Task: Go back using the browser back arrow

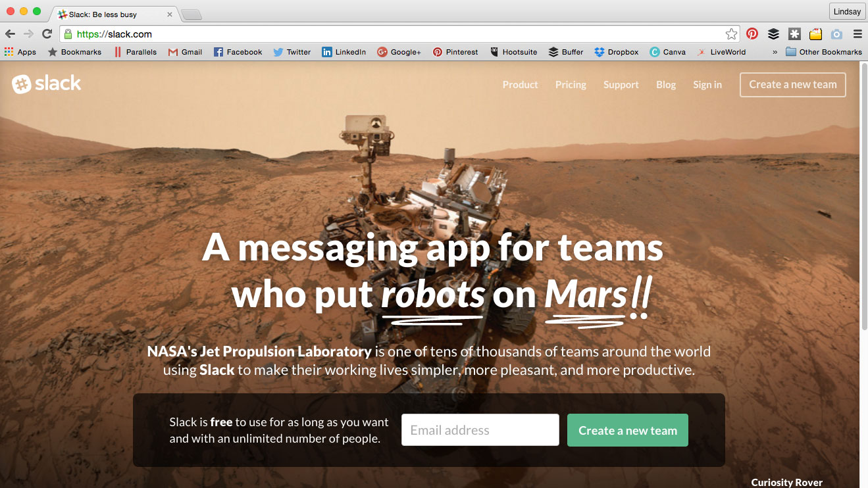Action: click(x=11, y=34)
